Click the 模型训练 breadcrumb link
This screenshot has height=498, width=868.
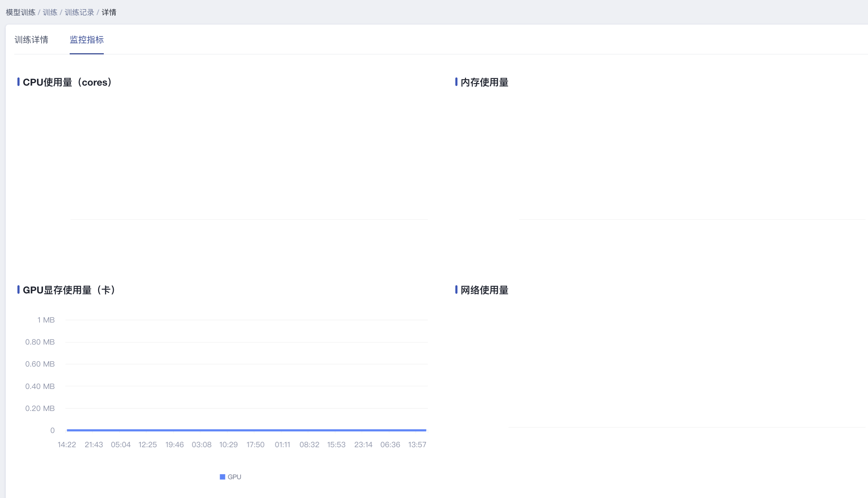pyautogui.click(x=21, y=12)
